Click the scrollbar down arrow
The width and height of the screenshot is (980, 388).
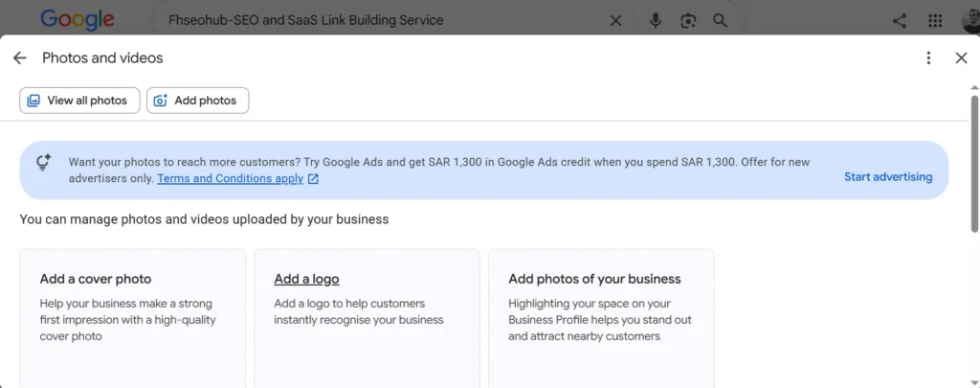pos(974,382)
